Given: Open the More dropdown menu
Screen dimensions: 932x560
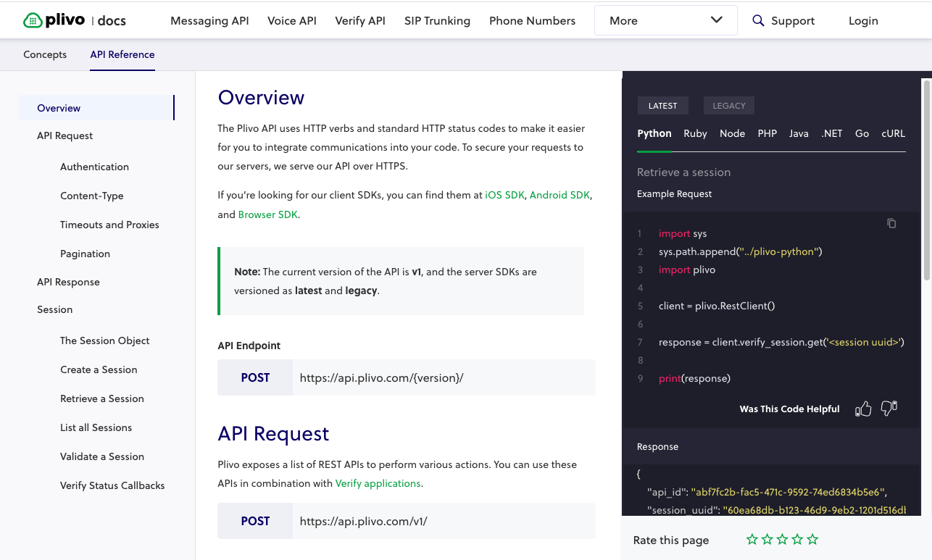Looking at the screenshot, I should click(x=665, y=20).
